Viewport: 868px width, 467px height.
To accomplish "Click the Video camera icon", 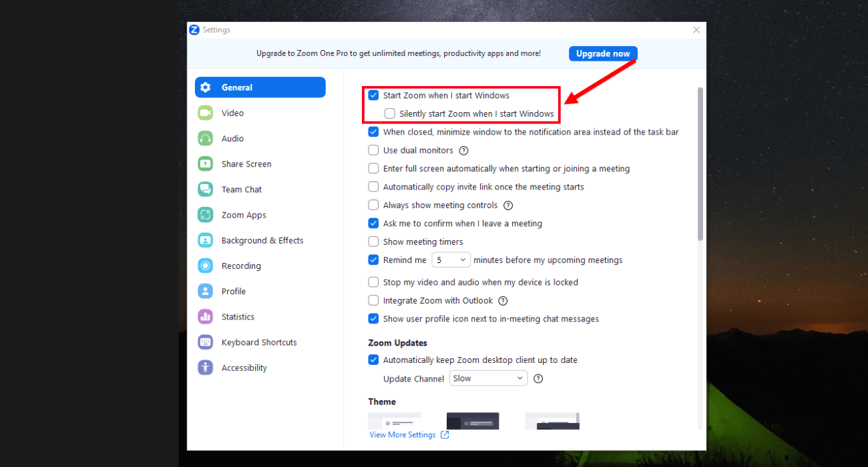I will pyautogui.click(x=206, y=113).
